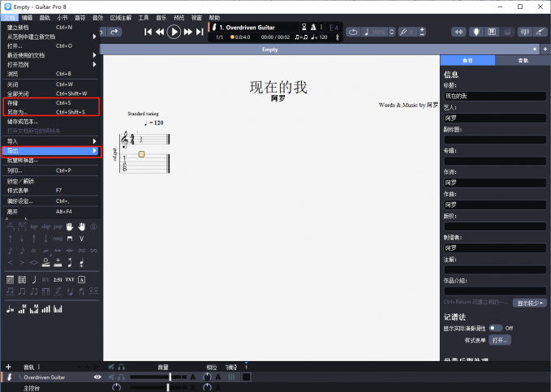Click the plus icon to add a track
551x392 pixels.
click(x=8, y=367)
